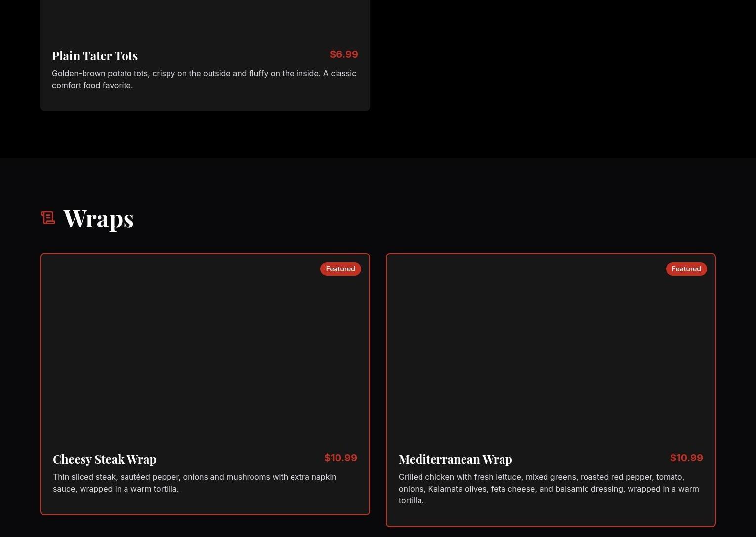
Task: Click the Featured badge on Cheesy Steak Wrap
Action: pos(340,269)
